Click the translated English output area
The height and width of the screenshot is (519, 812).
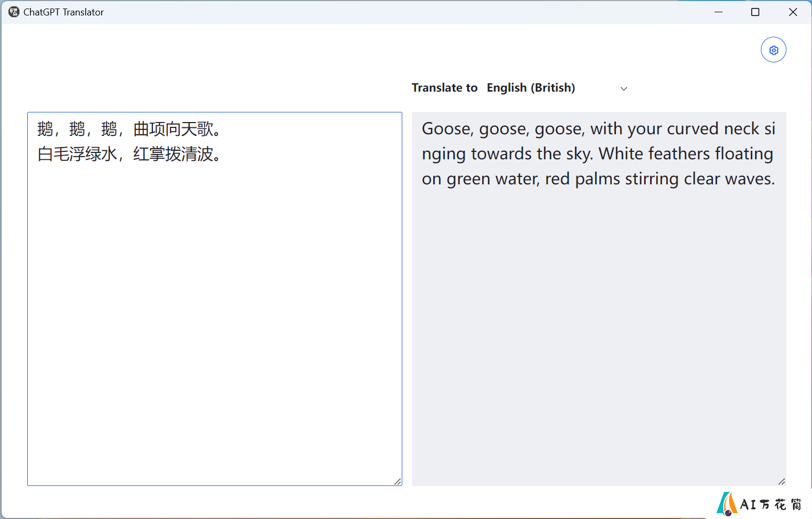599,299
